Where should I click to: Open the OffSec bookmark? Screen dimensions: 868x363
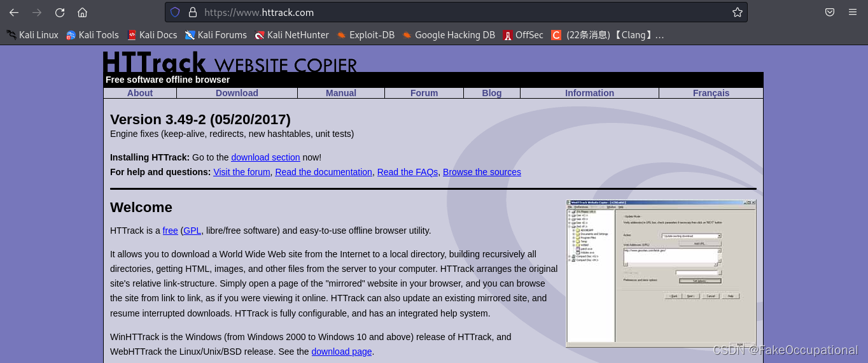tap(523, 35)
